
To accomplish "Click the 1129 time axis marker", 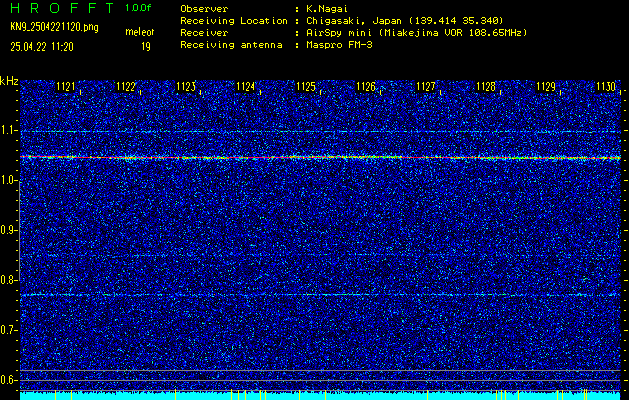I will [x=546, y=86].
